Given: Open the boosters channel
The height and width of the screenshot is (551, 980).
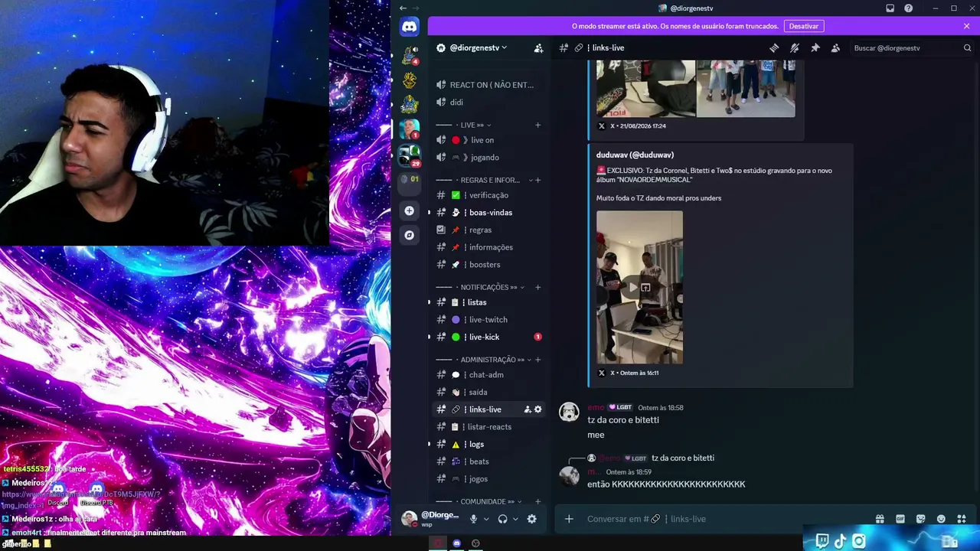Looking at the screenshot, I should coord(488,265).
